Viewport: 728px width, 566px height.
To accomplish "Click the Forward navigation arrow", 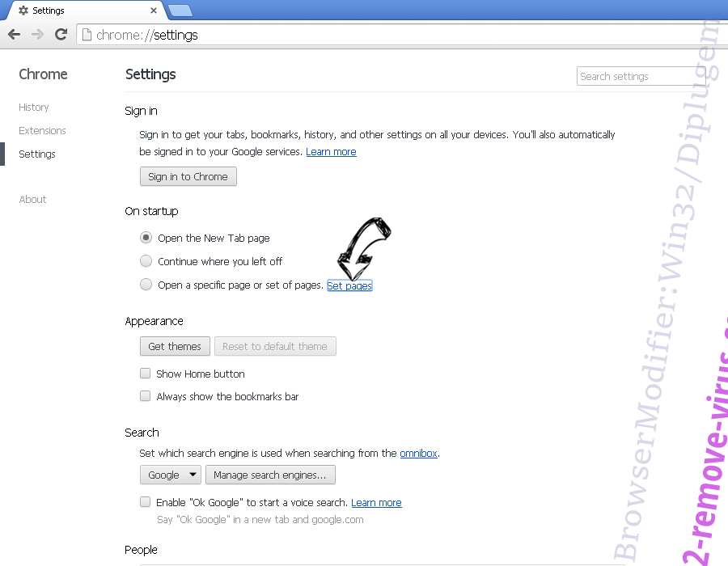I will coord(37,35).
